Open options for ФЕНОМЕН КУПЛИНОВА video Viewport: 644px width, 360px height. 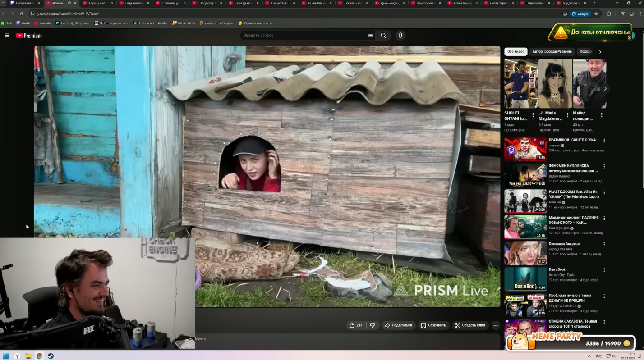[x=604, y=166]
